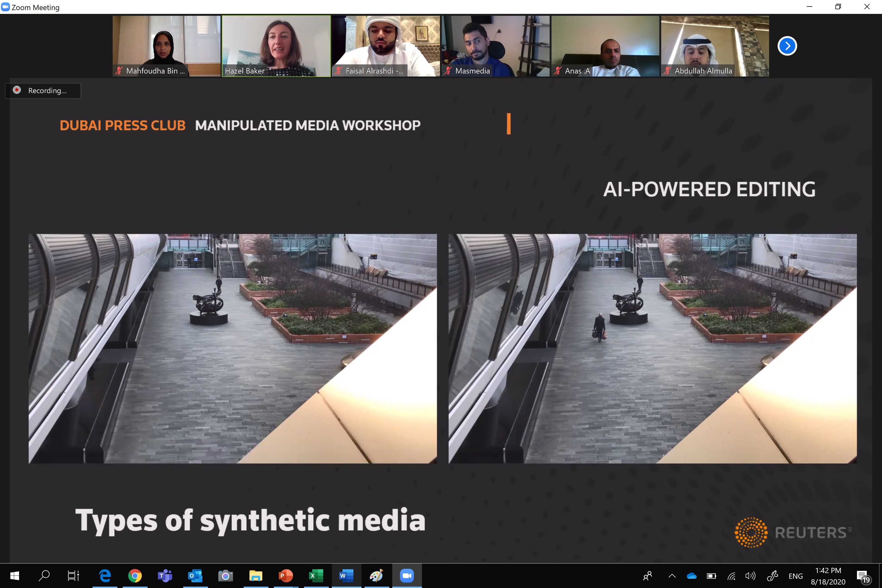
Task: Open the Camera app in taskbar
Action: click(x=225, y=575)
